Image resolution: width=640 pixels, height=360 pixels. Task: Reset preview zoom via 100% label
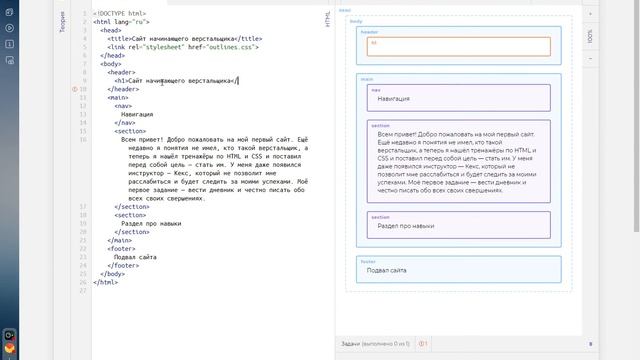pos(590,36)
